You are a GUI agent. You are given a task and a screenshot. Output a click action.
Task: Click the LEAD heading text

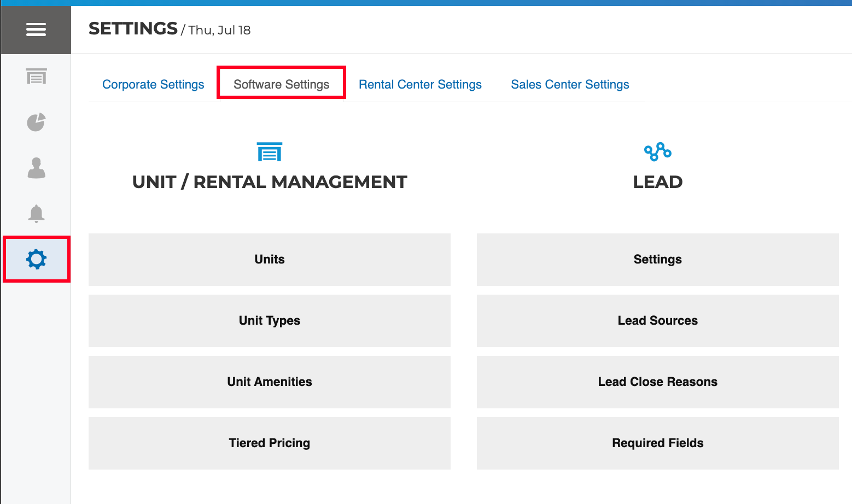658,182
